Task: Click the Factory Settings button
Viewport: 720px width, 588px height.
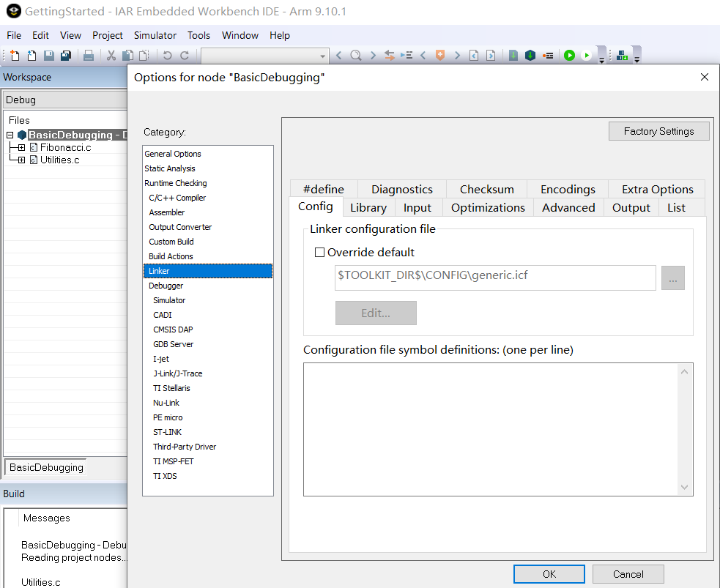Action: click(x=658, y=131)
